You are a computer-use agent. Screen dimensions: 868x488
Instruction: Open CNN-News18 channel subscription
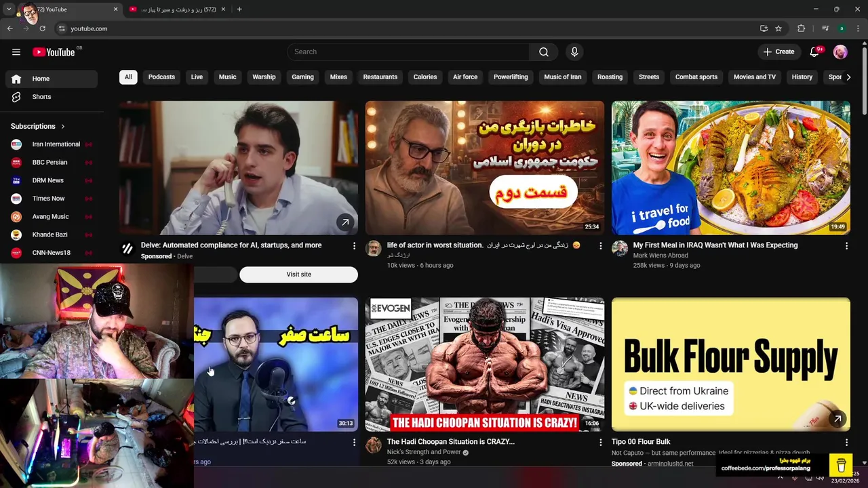pos(52,253)
